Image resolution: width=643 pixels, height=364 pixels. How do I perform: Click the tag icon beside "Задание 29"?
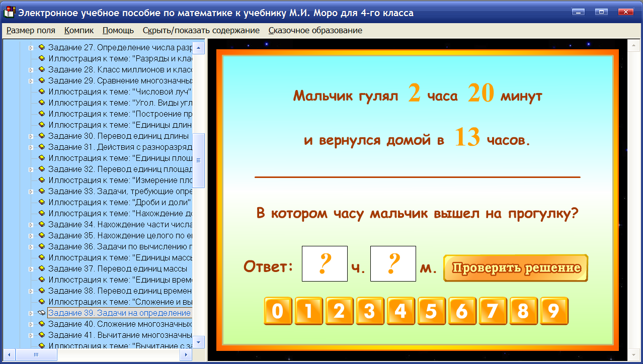[42, 80]
